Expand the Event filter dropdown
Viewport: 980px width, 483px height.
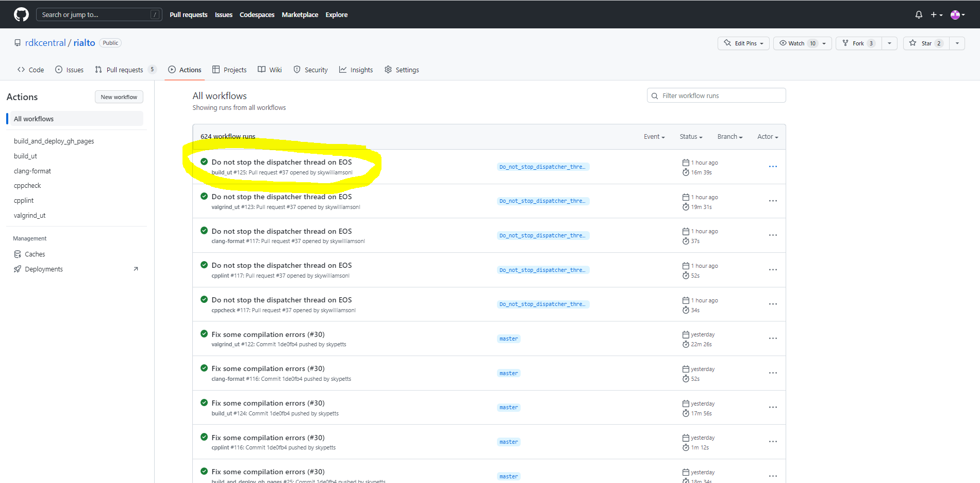click(x=654, y=137)
